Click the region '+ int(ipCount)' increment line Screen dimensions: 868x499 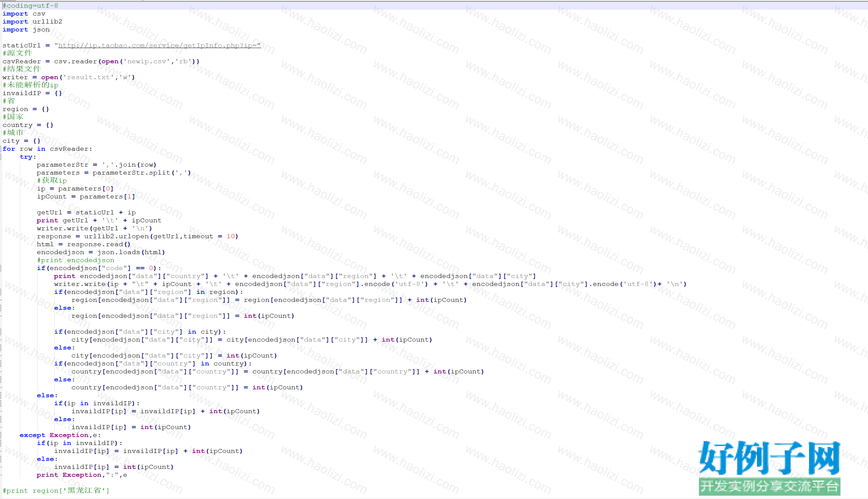[x=269, y=300]
